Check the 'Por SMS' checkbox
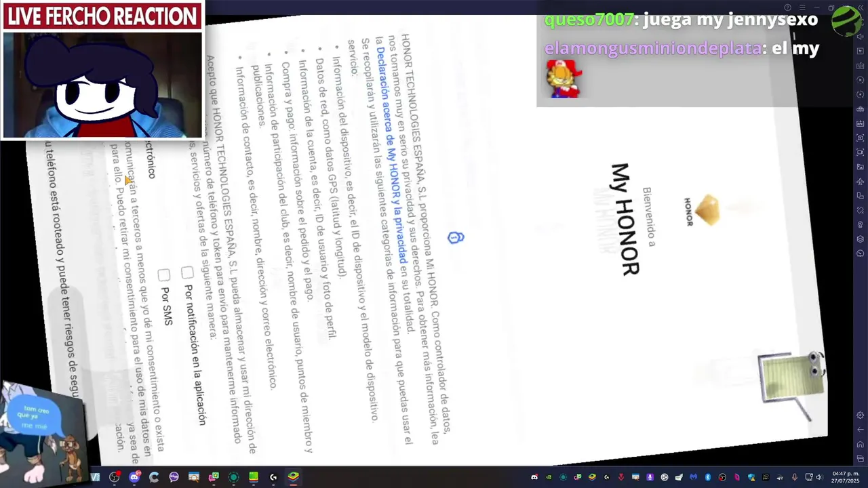Image resolution: width=868 pixels, height=488 pixels. [163, 274]
